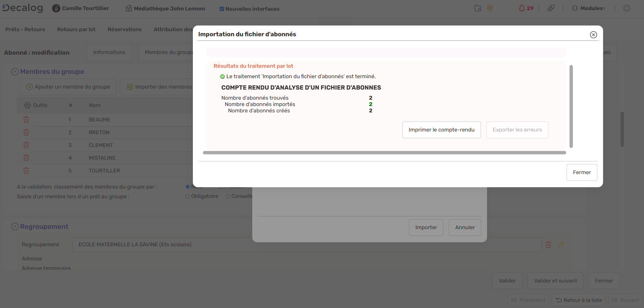644x308 pixels.
Task: Click the dialog's vertical scrollbar
Action: pyautogui.click(x=571, y=106)
